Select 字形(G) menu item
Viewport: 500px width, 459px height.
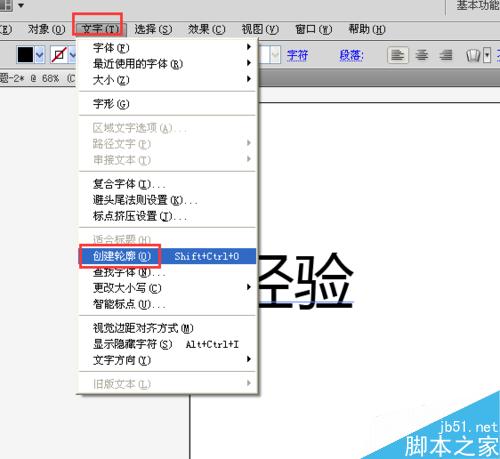pos(167,104)
